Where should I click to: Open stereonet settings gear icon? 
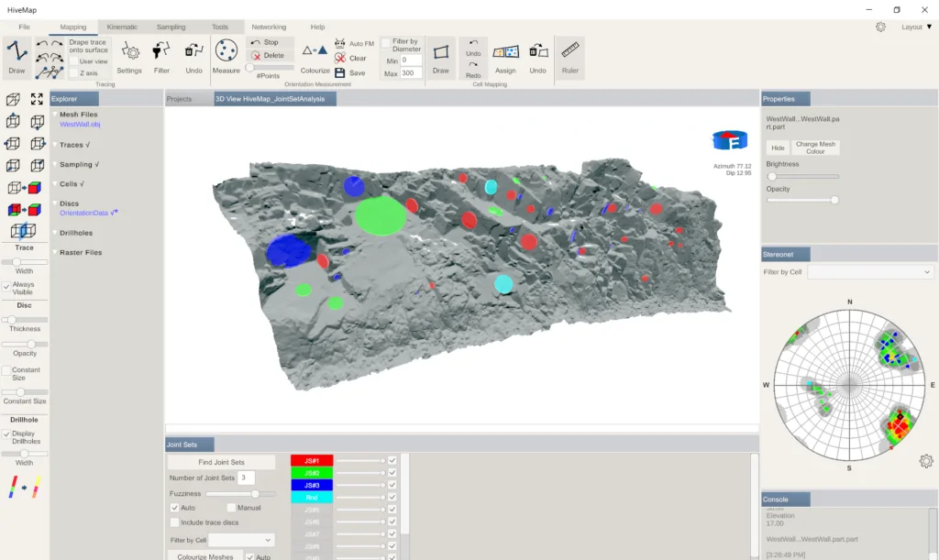pos(926,461)
